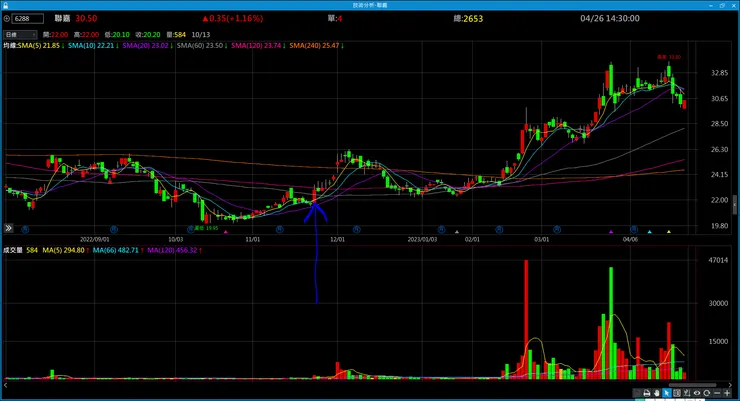Screen dimensions: 740x401
Task: Click the 均線 moving average label
Action: click(10, 46)
